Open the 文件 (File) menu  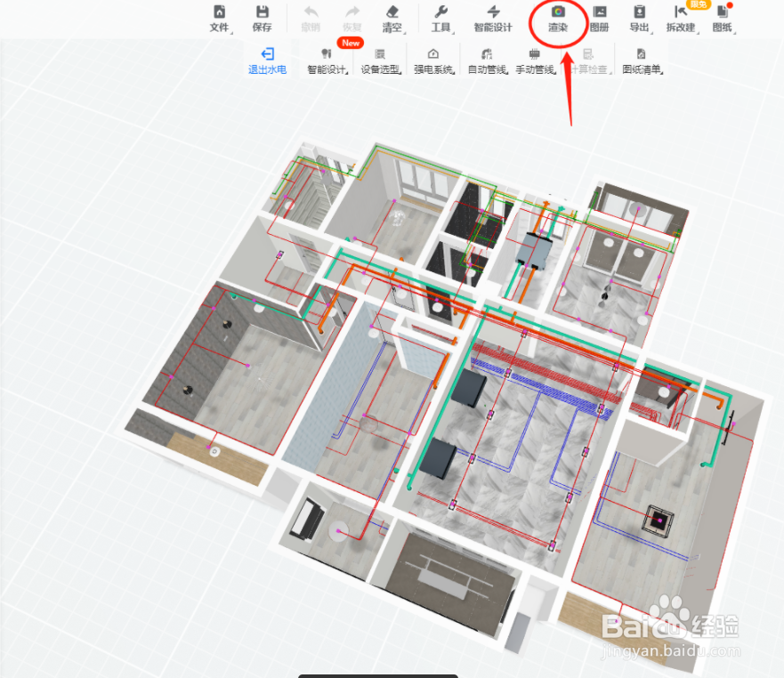(220, 19)
